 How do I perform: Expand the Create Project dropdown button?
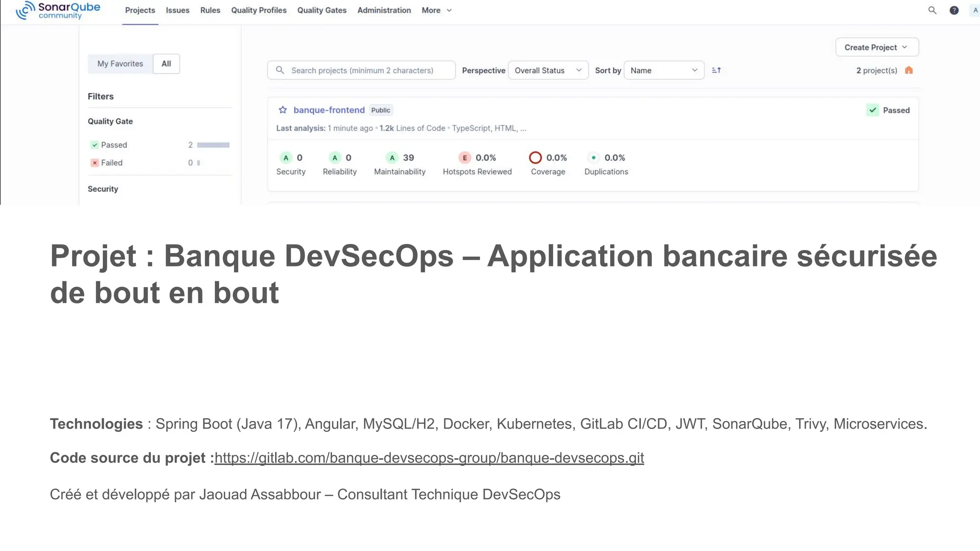(877, 47)
